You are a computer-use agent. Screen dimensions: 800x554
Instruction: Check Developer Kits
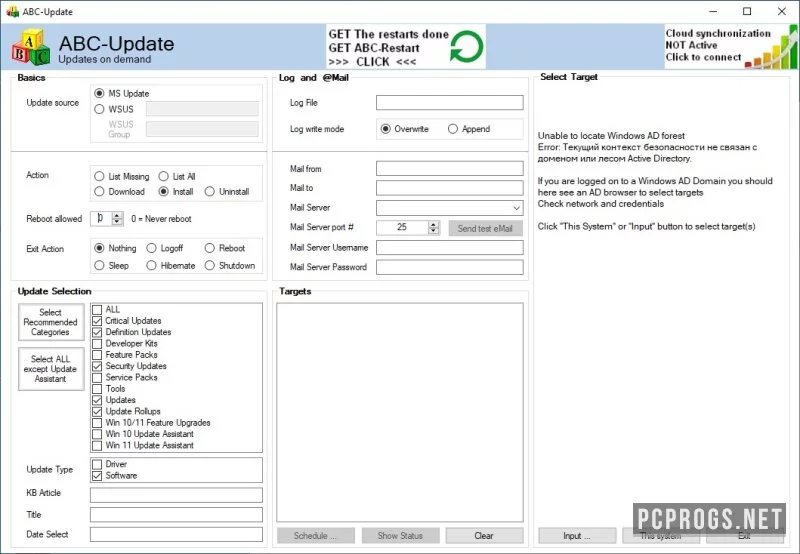tap(97, 343)
